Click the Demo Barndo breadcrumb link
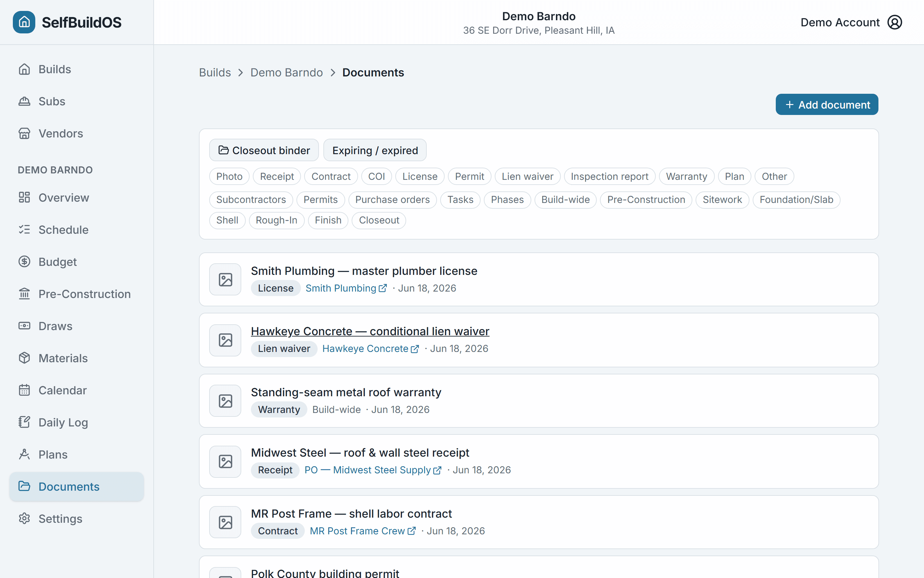 click(287, 72)
